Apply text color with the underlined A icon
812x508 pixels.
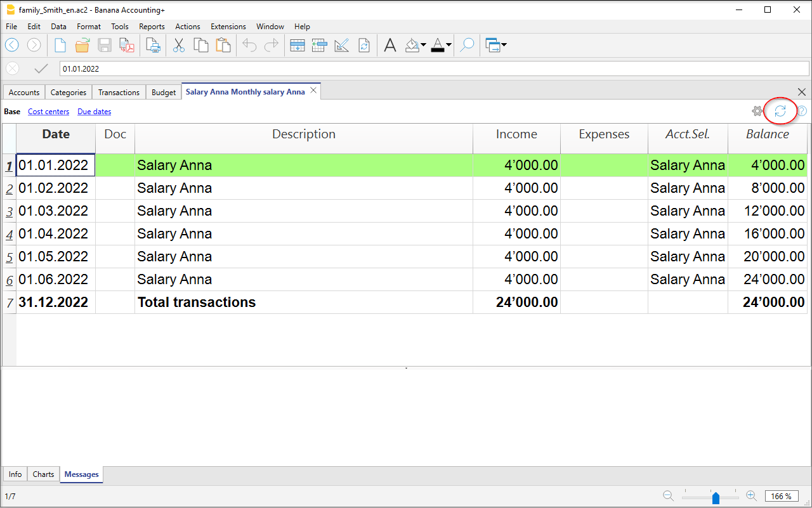437,45
